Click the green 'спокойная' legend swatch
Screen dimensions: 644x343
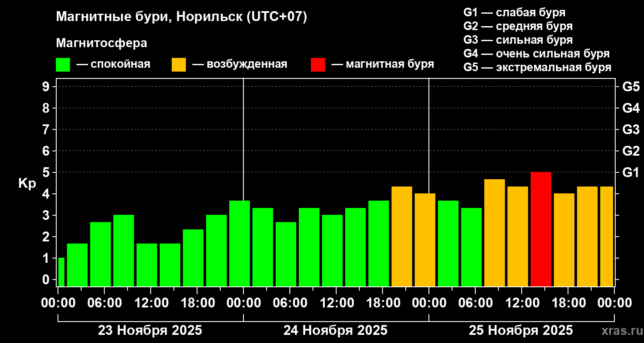(x=63, y=65)
